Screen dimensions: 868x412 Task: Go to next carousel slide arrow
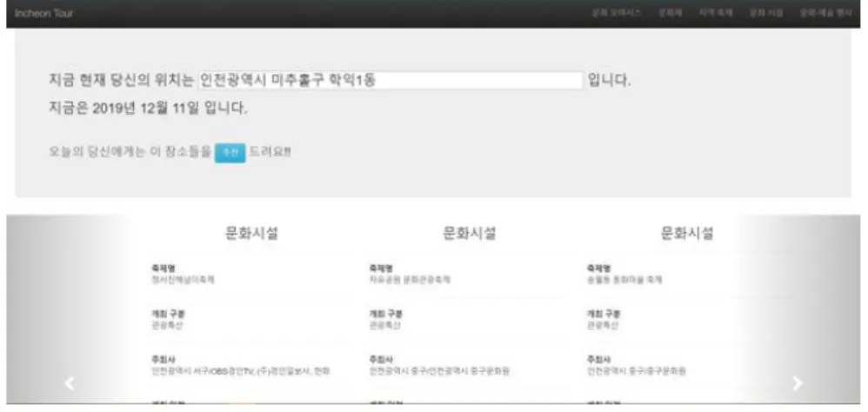[x=798, y=383]
